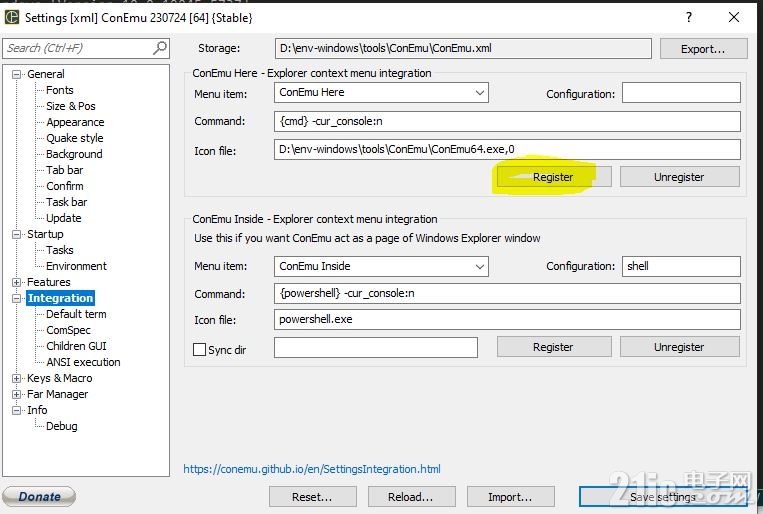Go to Tab bar settings page

pos(64,170)
